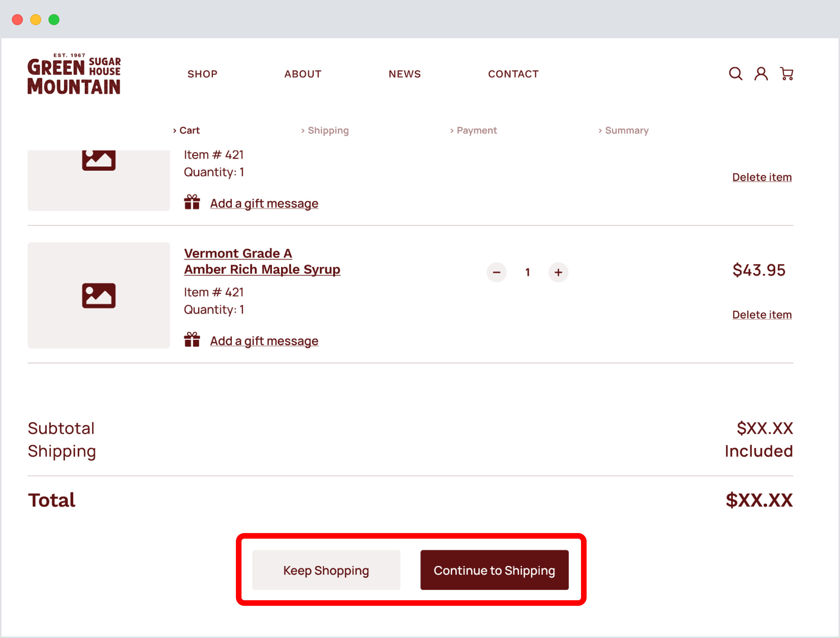The image size is (840, 638).
Task: Click the Maple Syrup product image placeholder
Action: (x=99, y=296)
